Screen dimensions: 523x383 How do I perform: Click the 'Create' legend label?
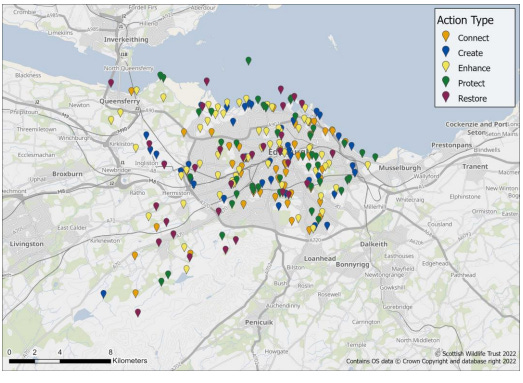pos(470,53)
